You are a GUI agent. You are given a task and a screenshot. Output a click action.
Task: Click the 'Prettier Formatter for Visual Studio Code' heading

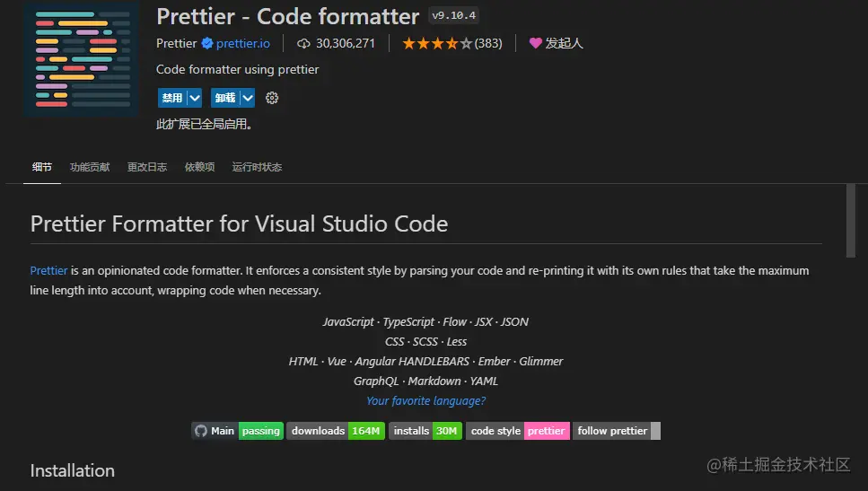239,224
